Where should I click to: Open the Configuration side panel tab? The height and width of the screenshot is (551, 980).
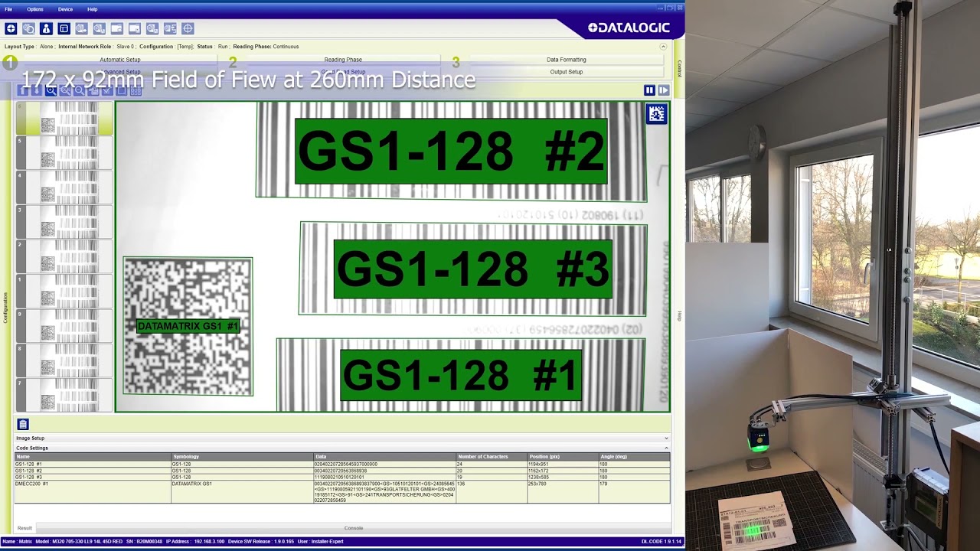(5, 307)
